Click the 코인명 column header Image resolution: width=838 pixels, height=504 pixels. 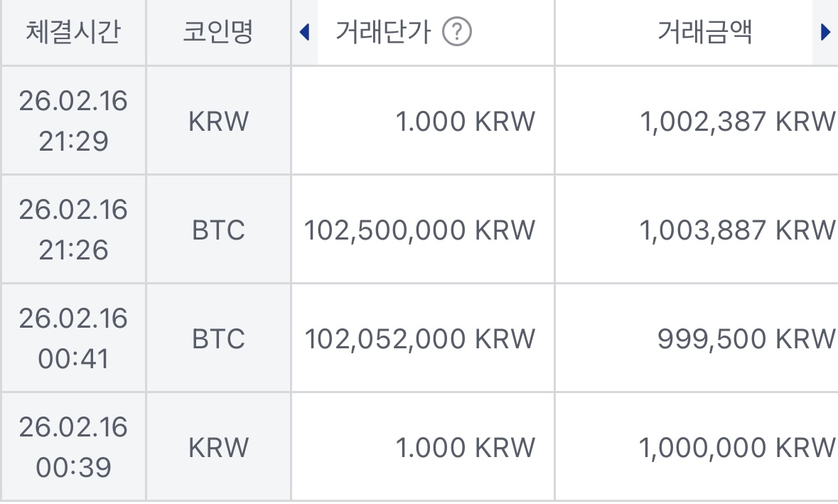tap(218, 33)
